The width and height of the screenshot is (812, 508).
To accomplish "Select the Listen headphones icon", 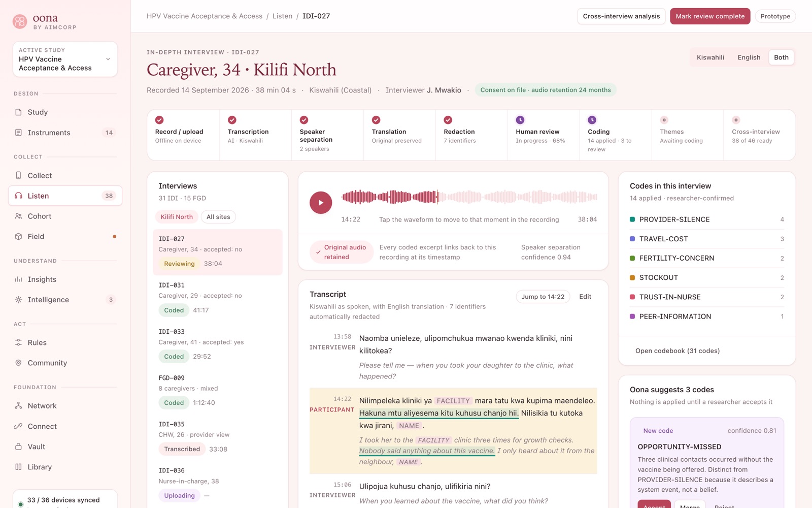I will (18, 196).
